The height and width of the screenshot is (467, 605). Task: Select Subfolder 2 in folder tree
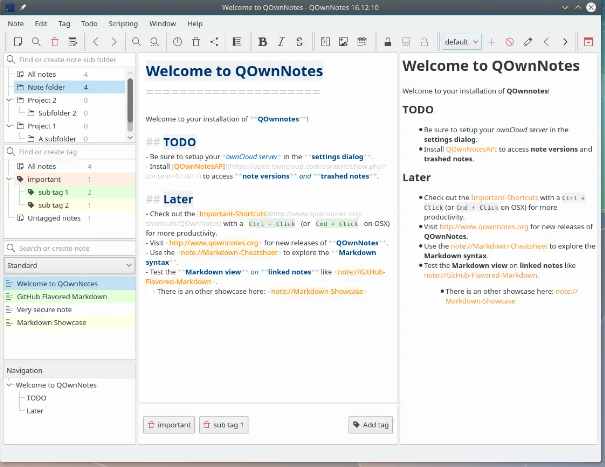tap(57, 113)
